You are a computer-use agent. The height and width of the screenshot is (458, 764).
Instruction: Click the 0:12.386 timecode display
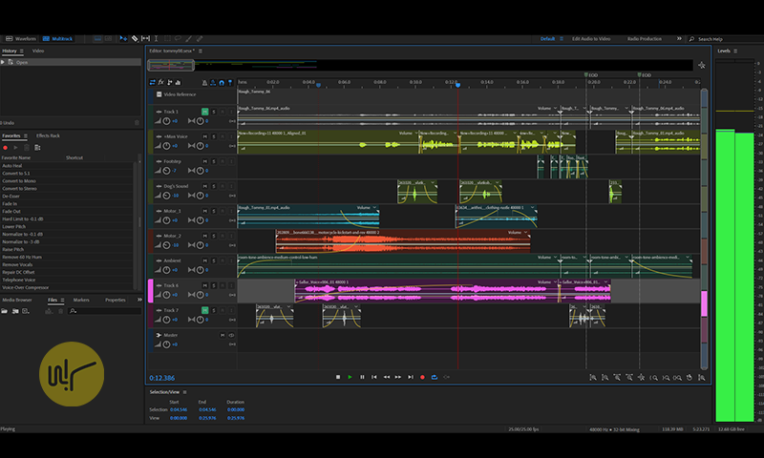click(162, 378)
